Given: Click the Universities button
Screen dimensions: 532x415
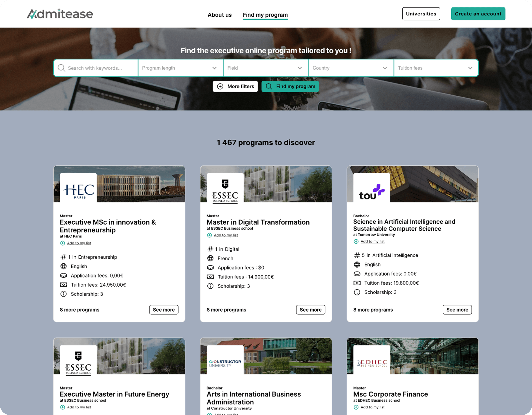Looking at the screenshot, I should (x=421, y=14).
